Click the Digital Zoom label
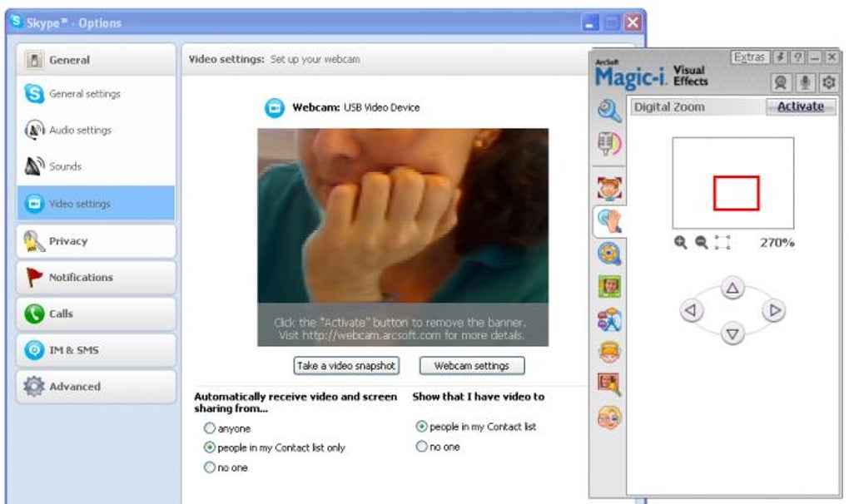This screenshot has height=504, width=849. coord(669,107)
